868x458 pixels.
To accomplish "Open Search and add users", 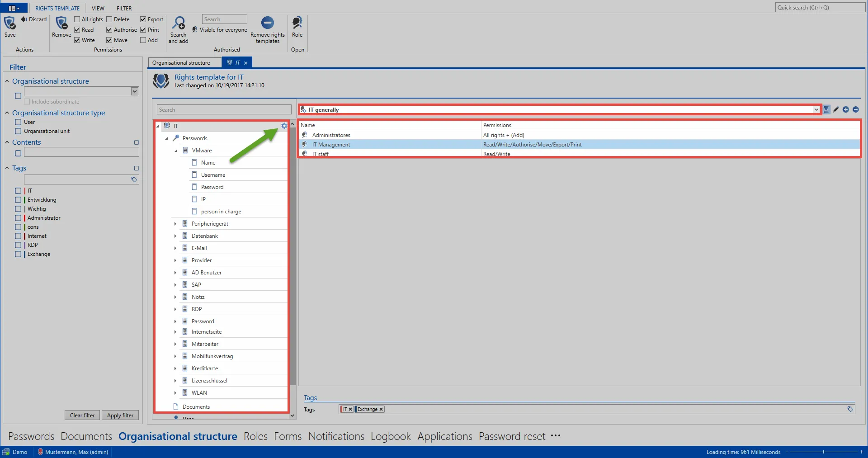I will pos(179,24).
